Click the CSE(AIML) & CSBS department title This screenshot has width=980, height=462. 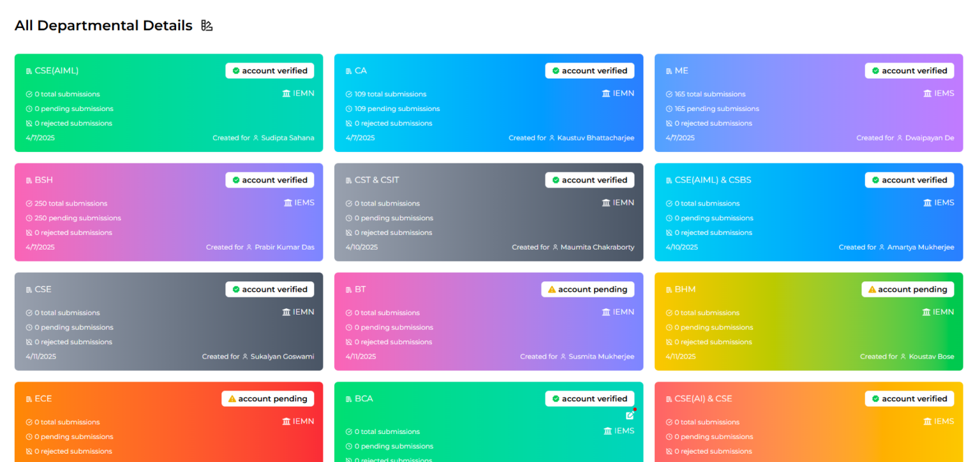click(713, 180)
